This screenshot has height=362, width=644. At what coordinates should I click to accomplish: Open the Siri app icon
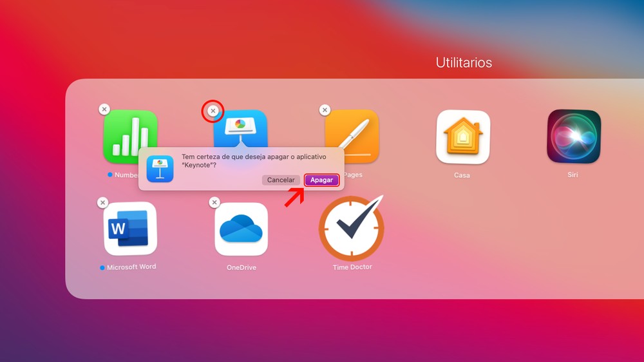tap(573, 137)
